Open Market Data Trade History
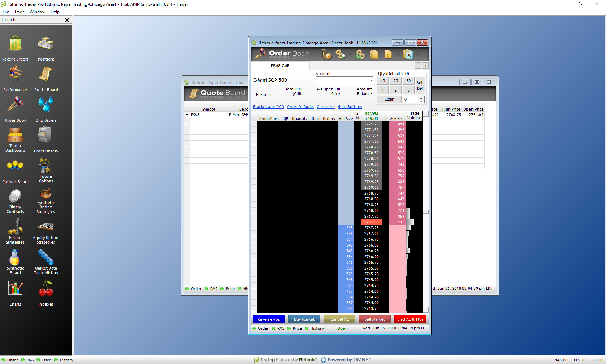Viewport: 606px width, 364px height. point(46,262)
